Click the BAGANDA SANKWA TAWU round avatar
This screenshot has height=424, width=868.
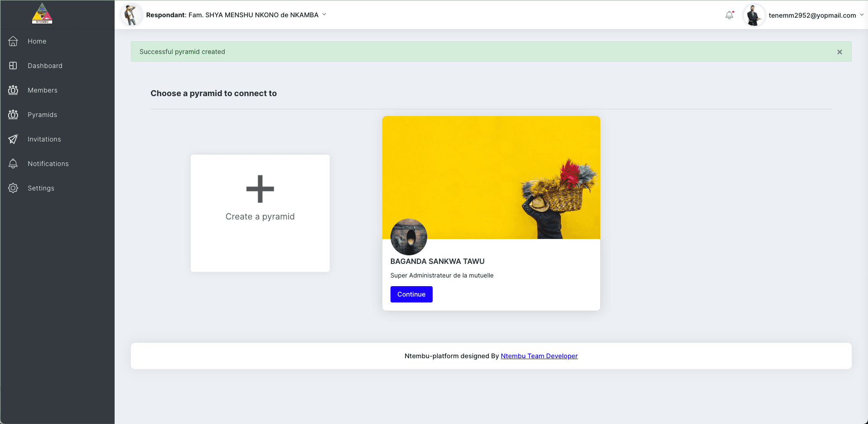[409, 237]
